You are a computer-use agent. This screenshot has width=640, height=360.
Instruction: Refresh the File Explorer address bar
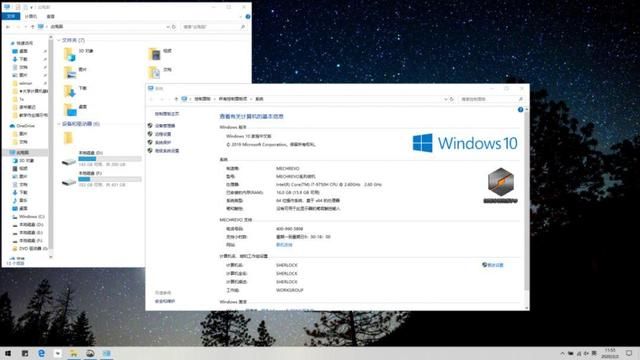(x=173, y=27)
